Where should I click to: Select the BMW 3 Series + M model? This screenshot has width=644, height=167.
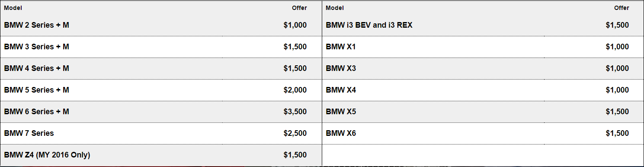pos(36,47)
